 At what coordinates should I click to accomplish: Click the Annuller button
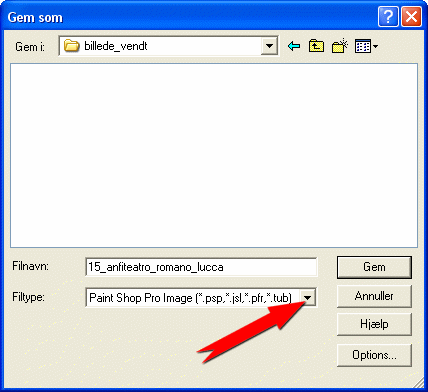pyautogui.click(x=374, y=296)
